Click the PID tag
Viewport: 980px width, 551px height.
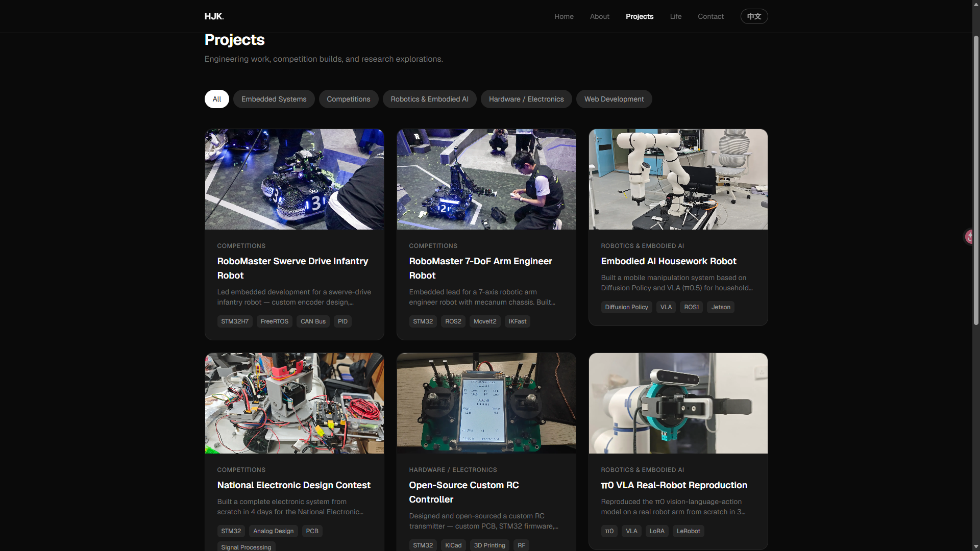pos(342,321)
